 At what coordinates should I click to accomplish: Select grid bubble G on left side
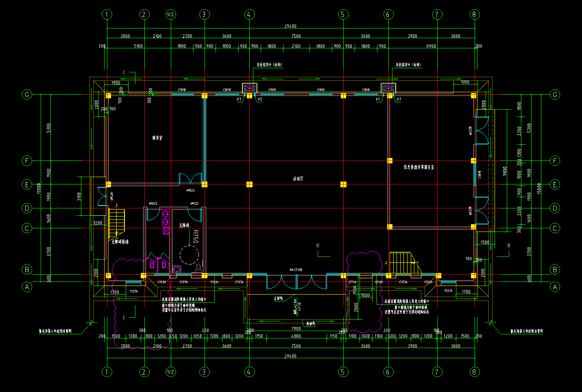pos(27,95)
